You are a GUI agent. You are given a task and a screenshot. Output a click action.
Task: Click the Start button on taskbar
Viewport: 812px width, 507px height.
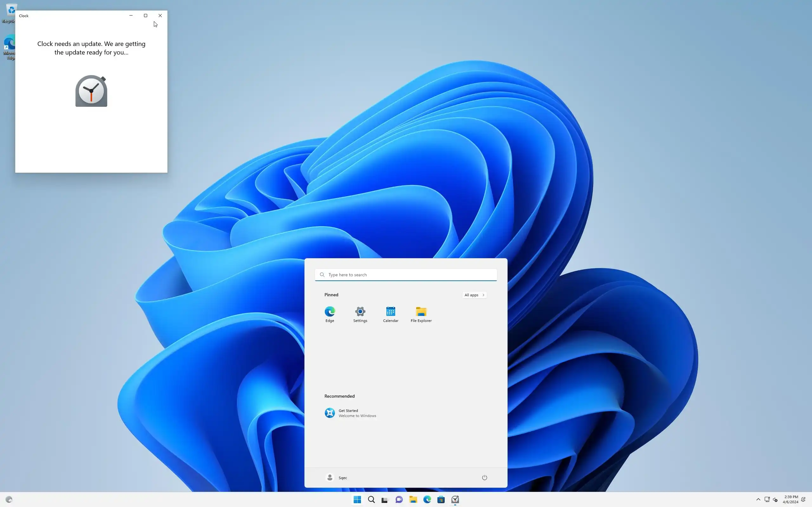357,499
